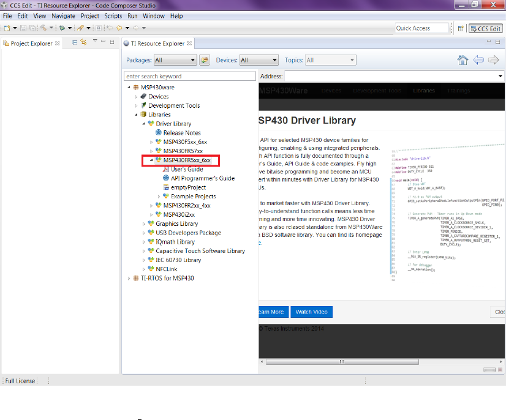
Task: Click Libraries link in MSP430Ware header
Action: pos(424,91)
